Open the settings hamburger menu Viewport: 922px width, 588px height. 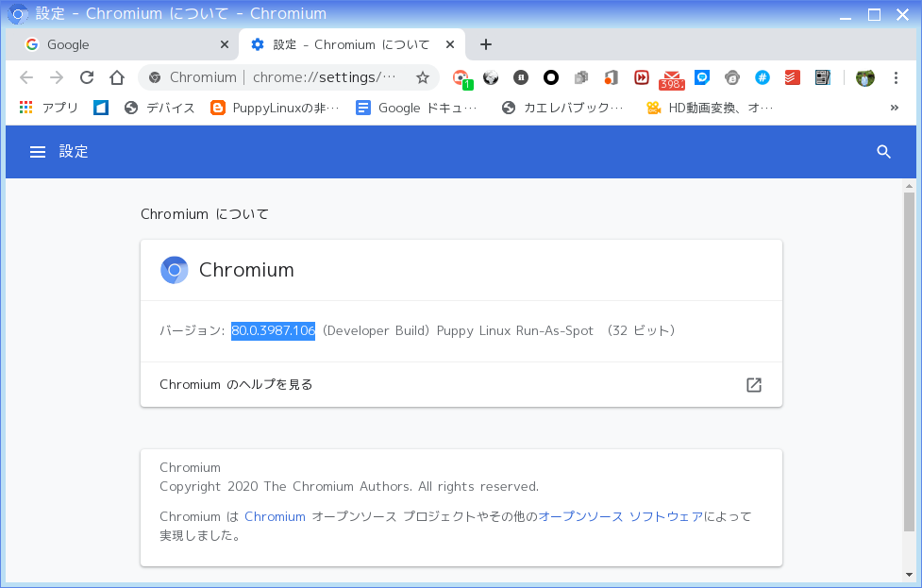[x=38, y=152]
